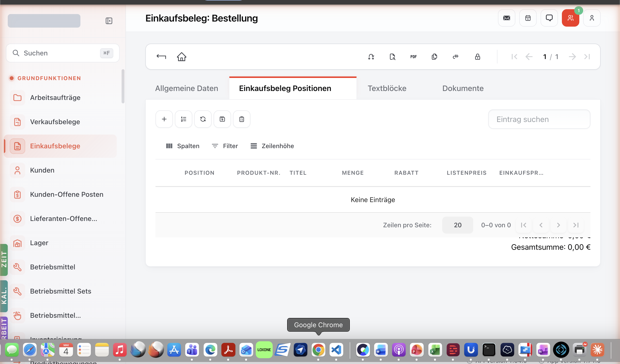Open Lager in the sidebar
The width and height of the screenshot is (620, 364).
click(x=60, y=243)
